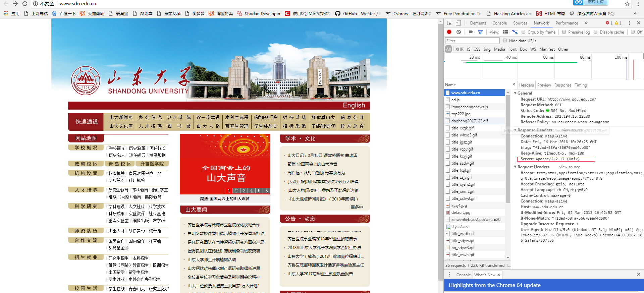Reload the page with the refresh icon
The width and height of the screenshot is (644, 293).
coord(25,4)
